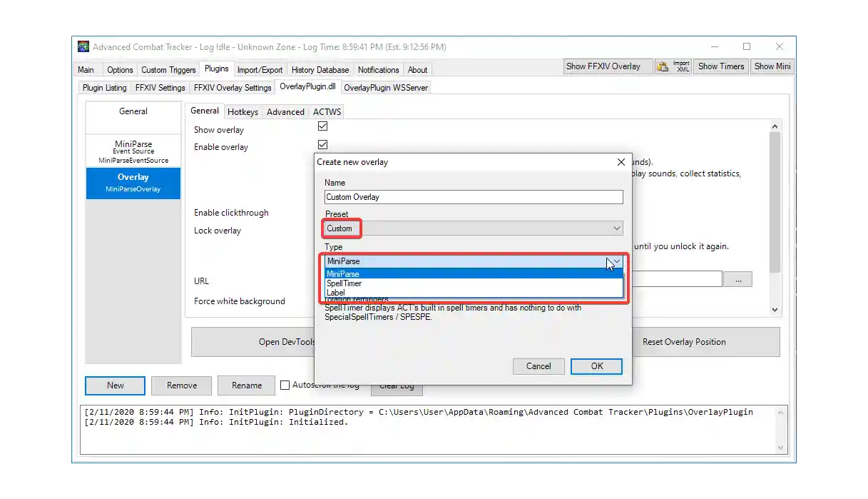This screenshot has height=499, width=868.
Task: Click the Import XML icon button
Action: (x=673, y=66)
